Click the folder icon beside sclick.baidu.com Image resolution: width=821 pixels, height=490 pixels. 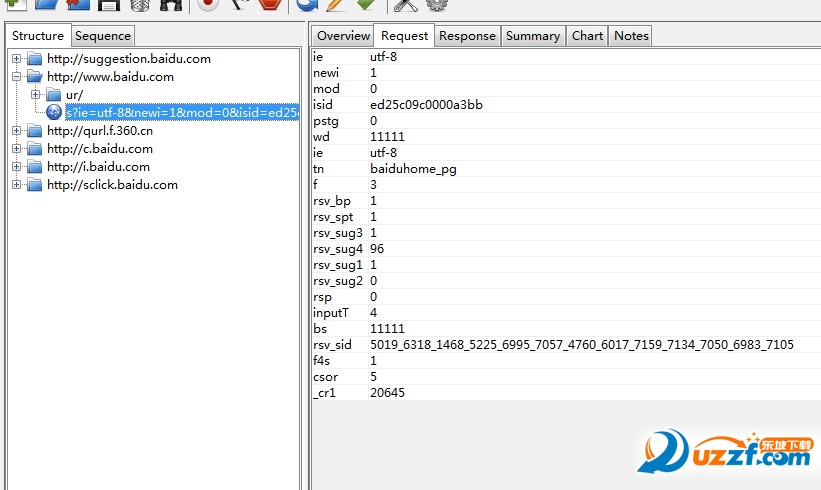[35, 185]
